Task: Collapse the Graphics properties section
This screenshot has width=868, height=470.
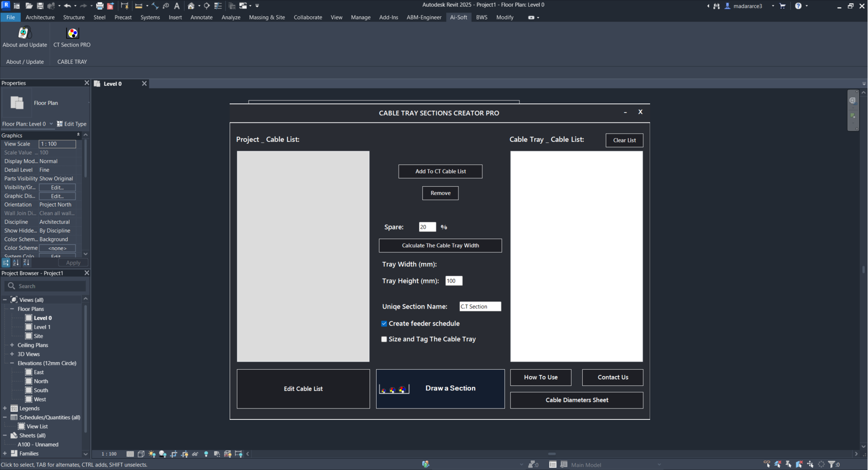Action: [x=78, y=135]
